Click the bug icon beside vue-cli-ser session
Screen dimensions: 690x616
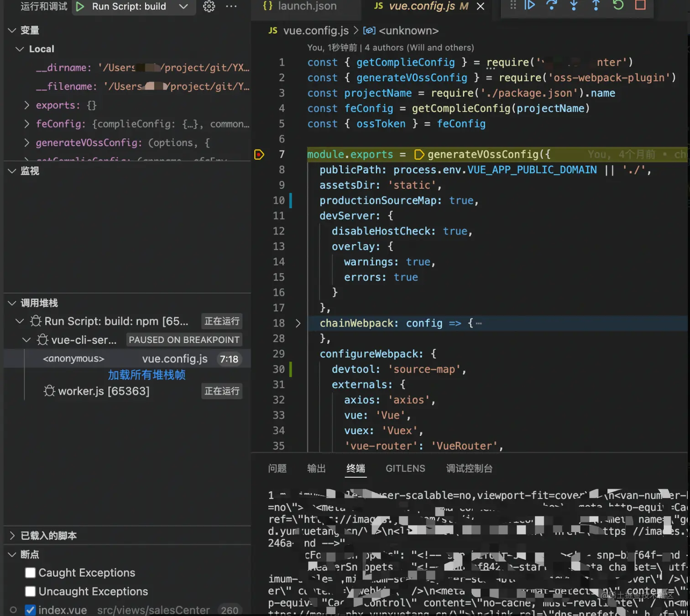42,340
